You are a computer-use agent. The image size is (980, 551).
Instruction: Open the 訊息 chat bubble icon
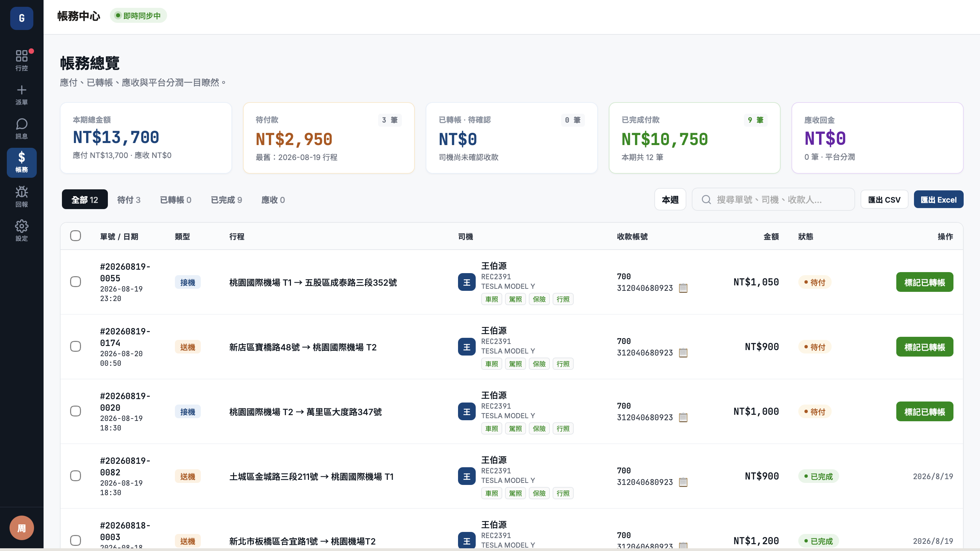22,129
